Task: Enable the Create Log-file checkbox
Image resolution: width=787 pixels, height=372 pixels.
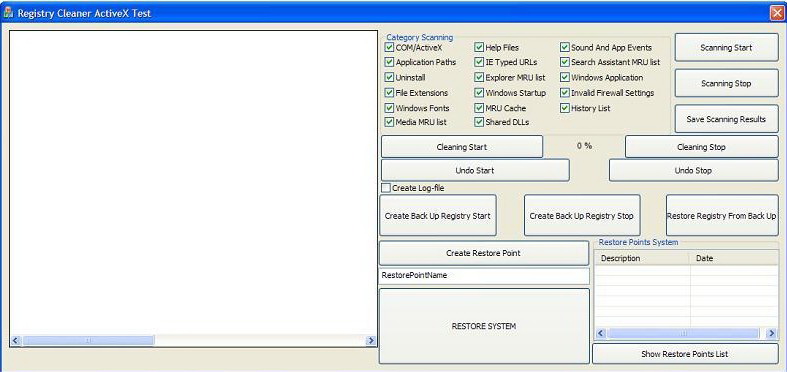Action: pos(386,188)
